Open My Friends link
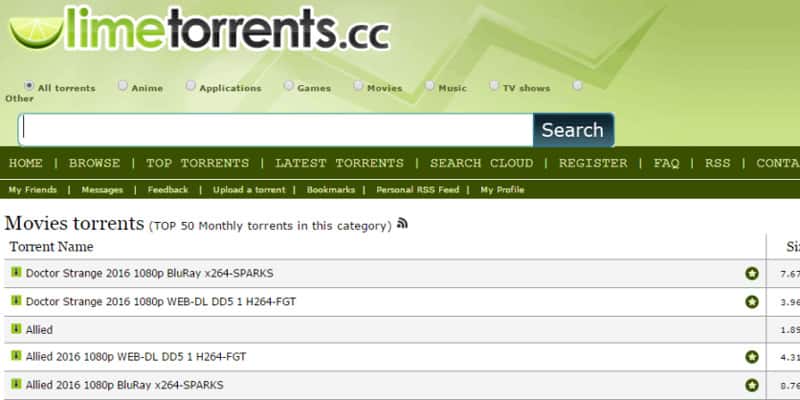This screenshot has height=400, width=800. click(x=33, y=190)
